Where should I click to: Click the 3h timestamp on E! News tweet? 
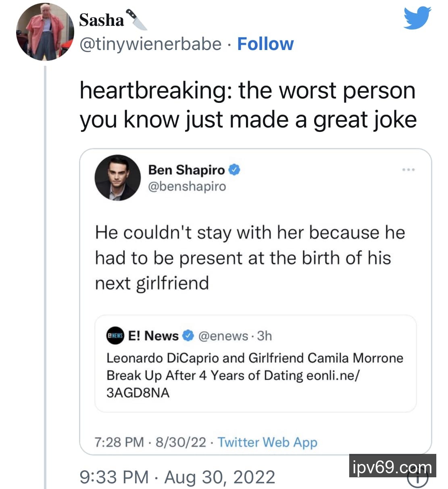pyautogui.click(x=265, y=336)
